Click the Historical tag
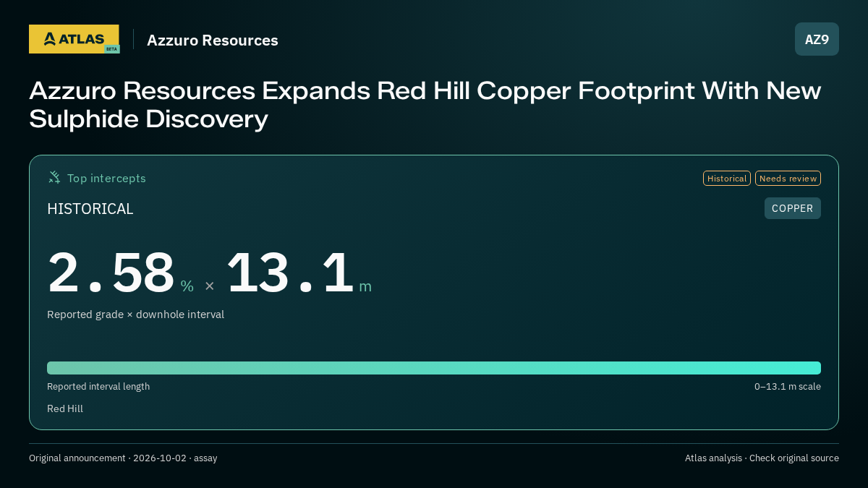Screen dimensions: 868x488 click(727, 178)
